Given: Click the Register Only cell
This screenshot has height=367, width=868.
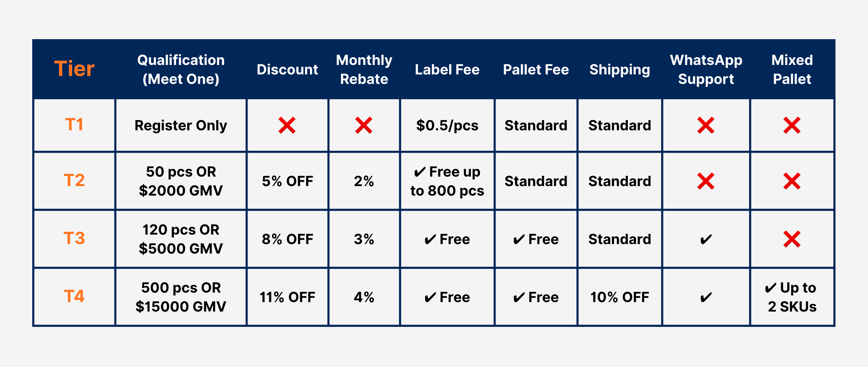Looking at the screenshot, I should click(x=181, y=125).
